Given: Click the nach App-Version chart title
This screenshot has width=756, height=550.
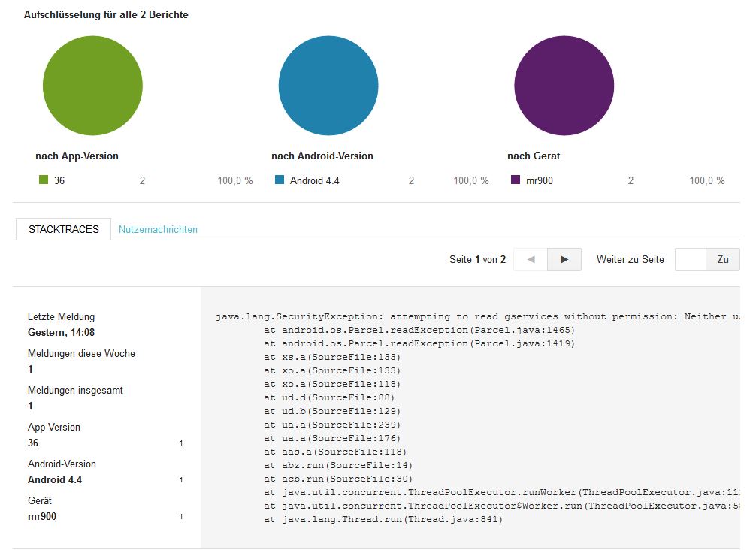Looking at the screenshot, I should (x=77, y=156).
